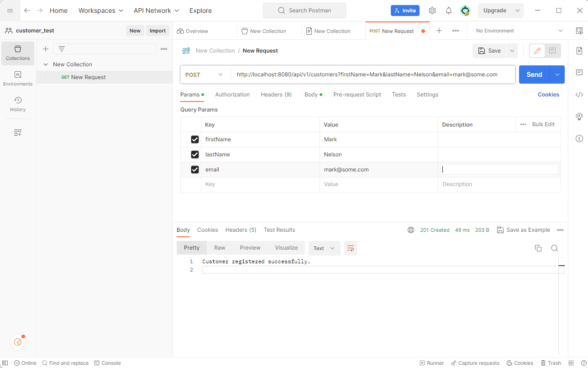Open a new tab with plus icon
588x368 pixels.
(x=439, y=31)
